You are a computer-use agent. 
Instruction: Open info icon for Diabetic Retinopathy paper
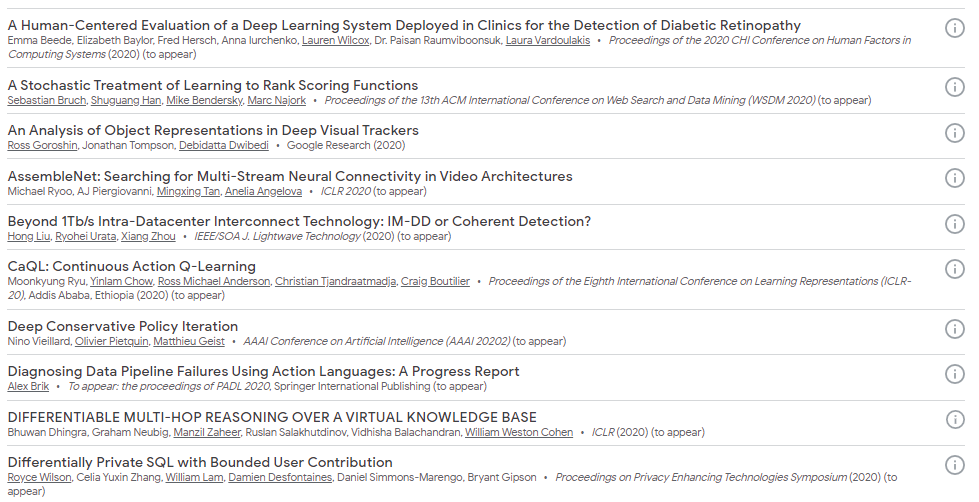pyautogui.click(x=954, y=27)
